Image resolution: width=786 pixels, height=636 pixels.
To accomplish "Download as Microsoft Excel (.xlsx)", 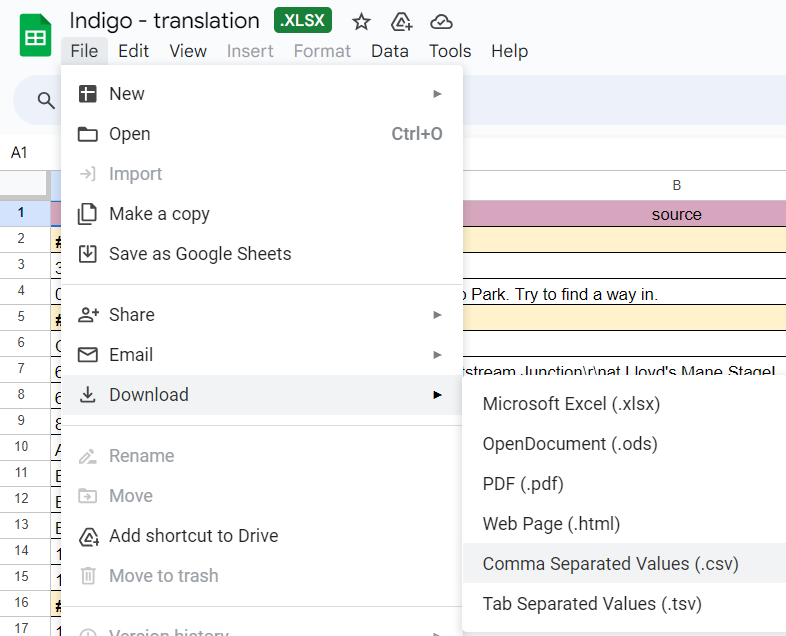I will pyautogui.click(x=571, y=404).
